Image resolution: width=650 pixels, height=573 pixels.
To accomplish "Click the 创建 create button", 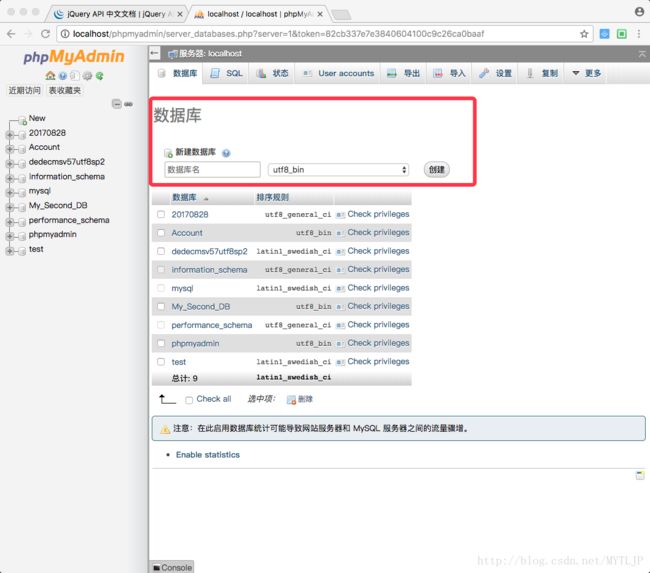I will click(x=437, y=170).
